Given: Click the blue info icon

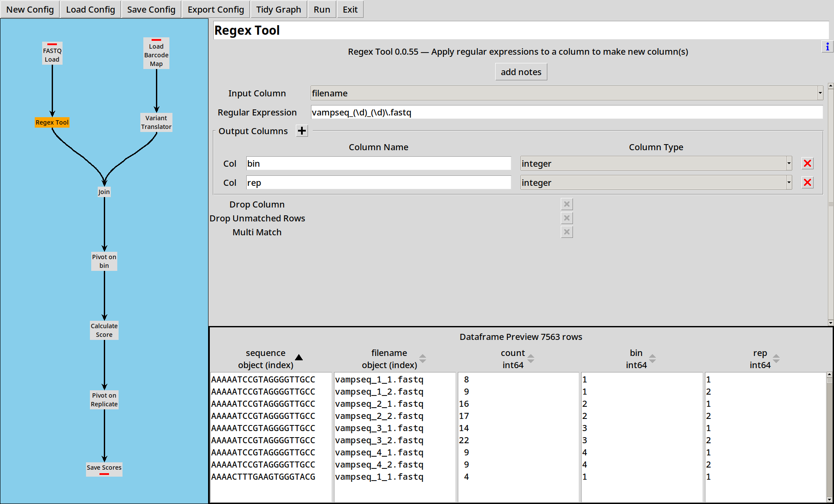Looking at the screenshot, I should point(827,46).
